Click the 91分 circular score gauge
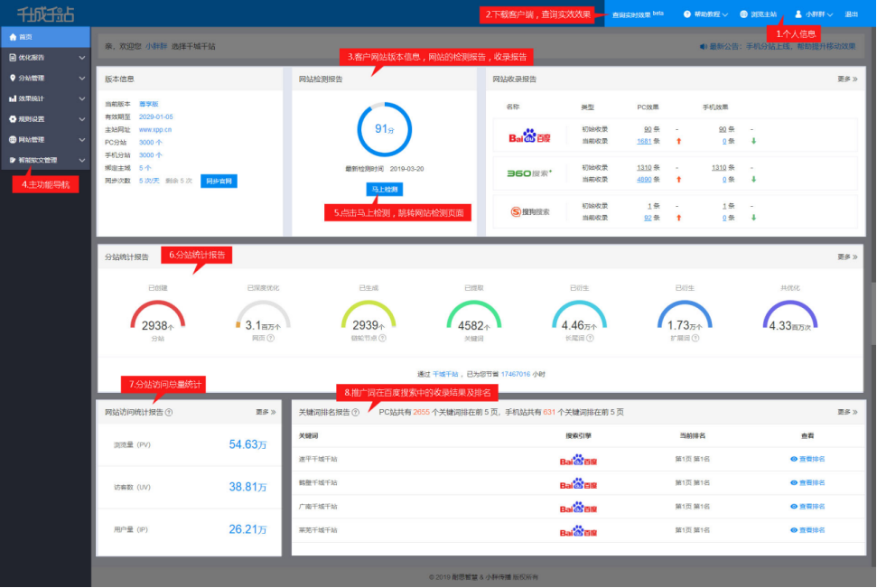Viewport: 877px width, 588px height. coord(384,129)
